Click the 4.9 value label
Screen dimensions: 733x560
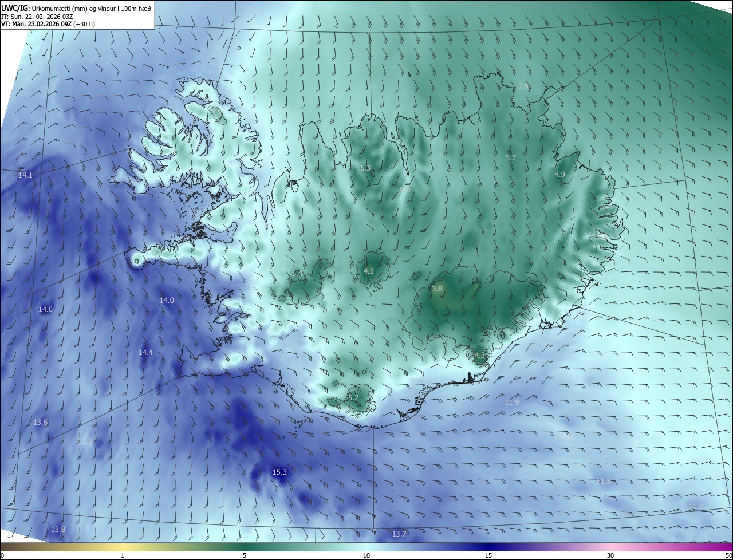click(560, 174)
